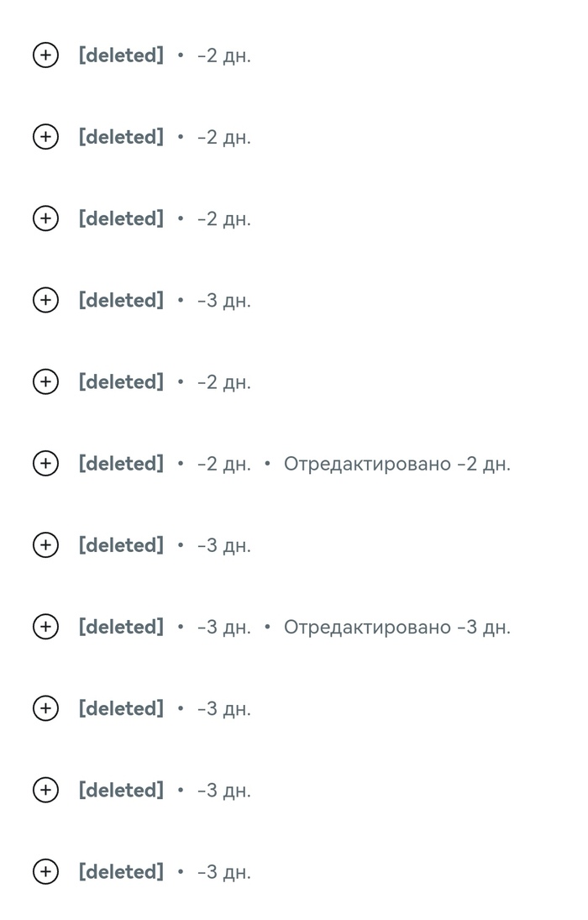Image resolution: width=588 pixels, height=920 pixels.
Task: Click [deleted] name beside Отредактировано 2 дн.
Action: pyautogui.click(x=121, y=463)
